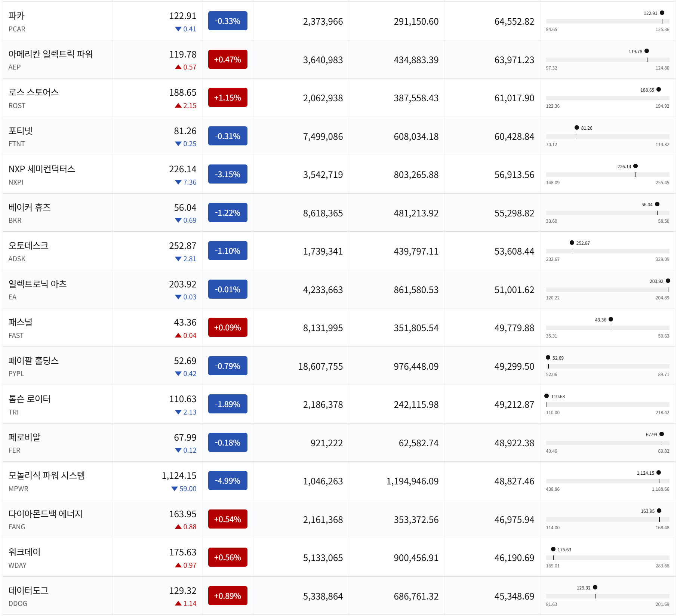Click trade amount 1,194,946.09

(x=413, y=481)
